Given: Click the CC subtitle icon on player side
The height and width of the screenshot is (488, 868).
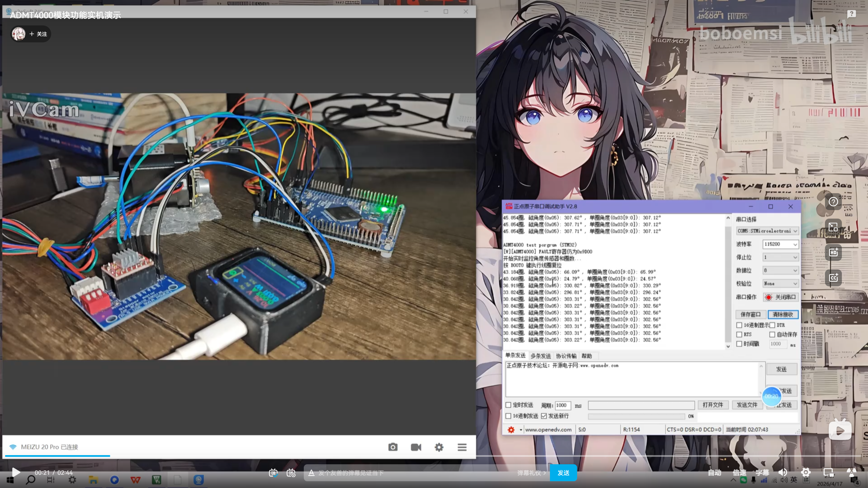Looking at the screenshot, I should (833, 278).
